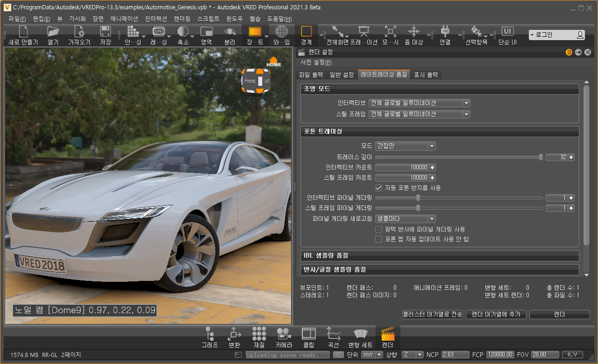598x364 pixels.
Task: Click the 클러스터 대기열로 전송 button
Action: (433, 315)
